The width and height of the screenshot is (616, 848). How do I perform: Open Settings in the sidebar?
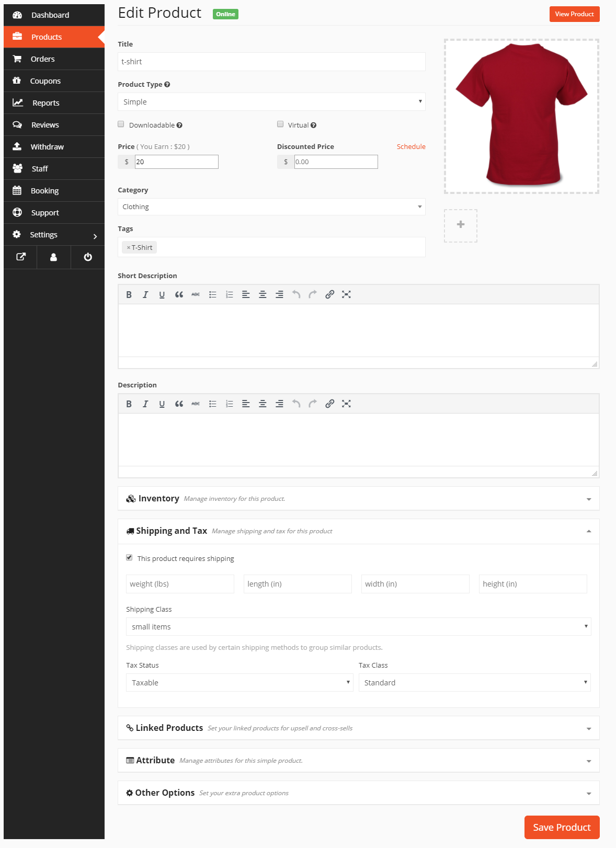(54, 235)
